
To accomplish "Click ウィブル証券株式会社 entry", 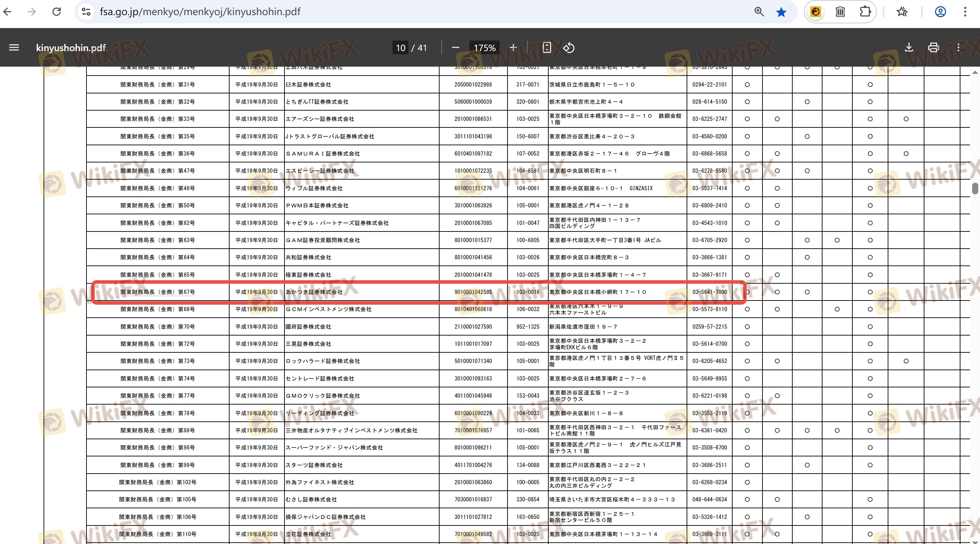I will [x=314, y=188].
